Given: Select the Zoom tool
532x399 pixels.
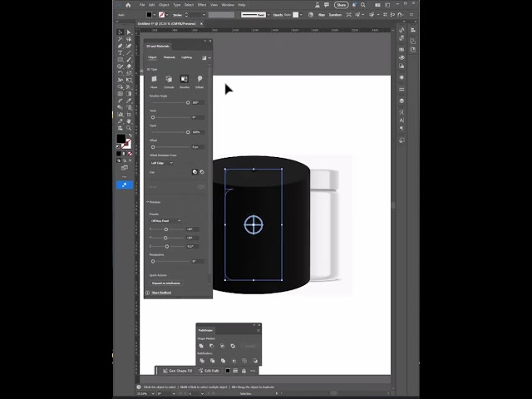Looking at the screenshot, I should (x=129, y=128).
